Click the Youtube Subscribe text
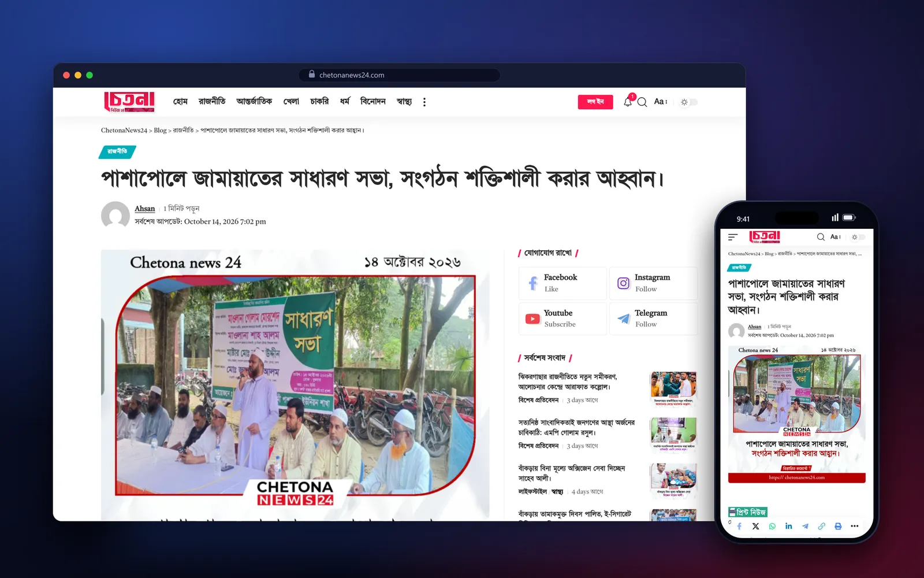Image resolution: width=924 pixels, height=578 pixels. click(x=560, y=324)
